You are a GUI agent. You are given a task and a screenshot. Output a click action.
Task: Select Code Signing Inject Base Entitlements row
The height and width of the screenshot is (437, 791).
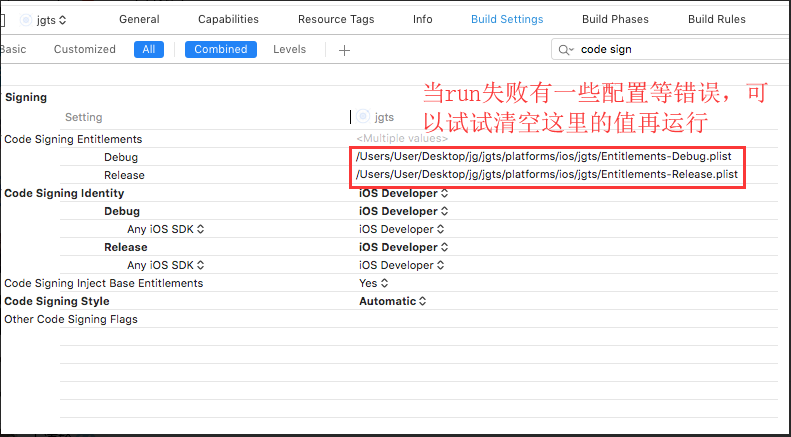coord(103,283)
